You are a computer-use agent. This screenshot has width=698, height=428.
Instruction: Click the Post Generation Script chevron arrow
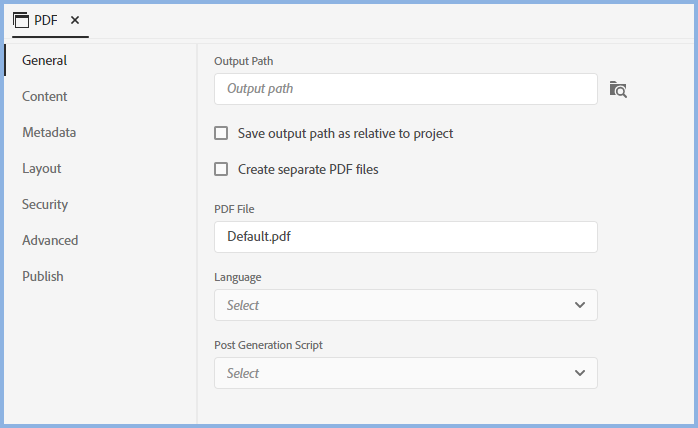[x=580, y=373]
